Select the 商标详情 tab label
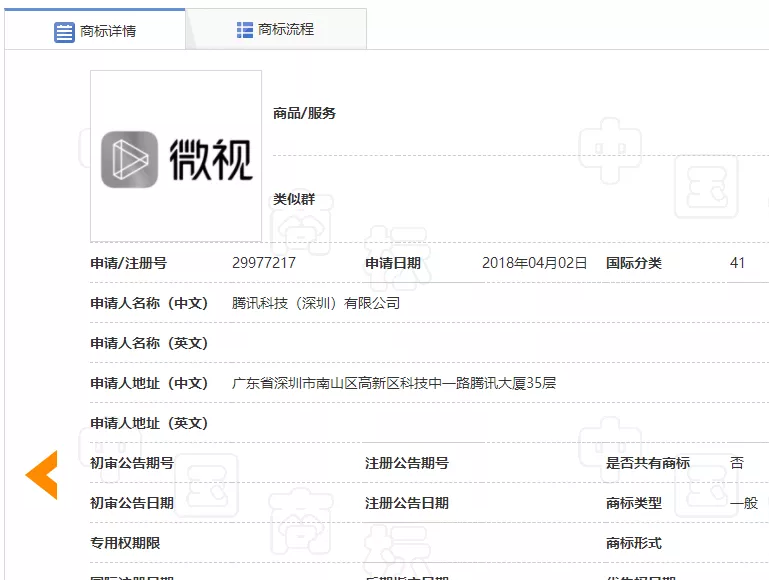 pos(109,31)
